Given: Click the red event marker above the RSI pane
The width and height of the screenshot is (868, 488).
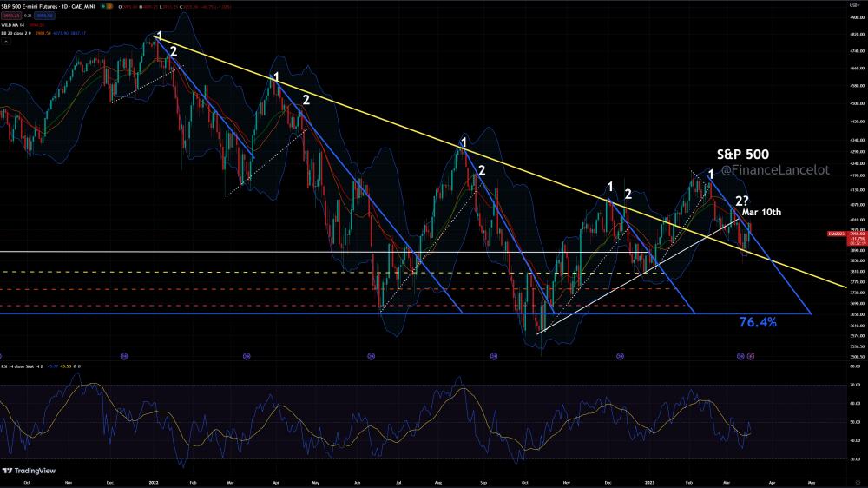Looking at the screenshot, I should pyautogui.click(x=751, y=356).
